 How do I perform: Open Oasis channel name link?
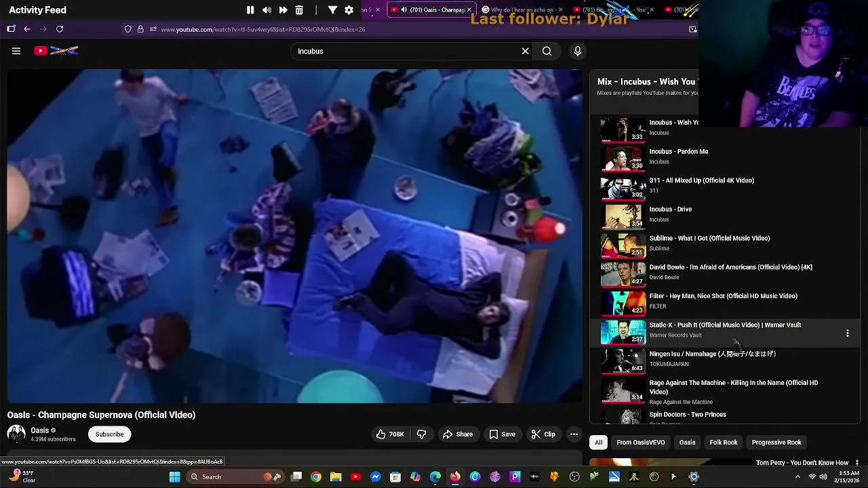[x=39, y=430]
